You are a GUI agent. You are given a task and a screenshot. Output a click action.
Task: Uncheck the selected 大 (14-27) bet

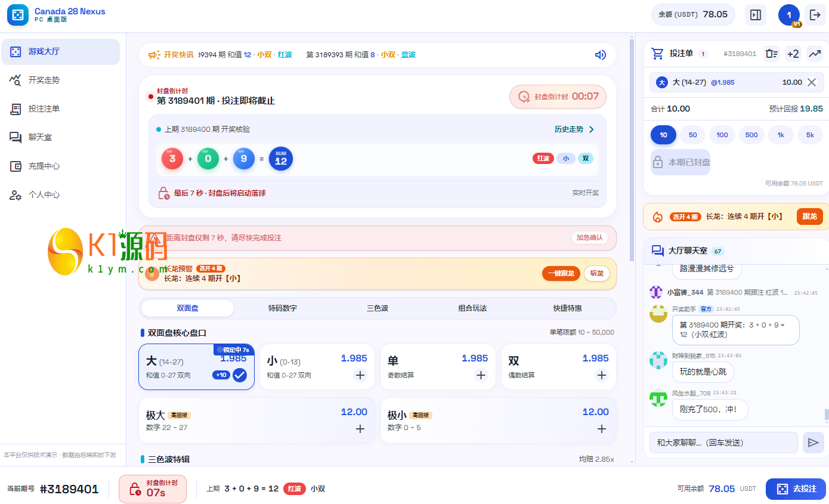[x=239, y=375]
